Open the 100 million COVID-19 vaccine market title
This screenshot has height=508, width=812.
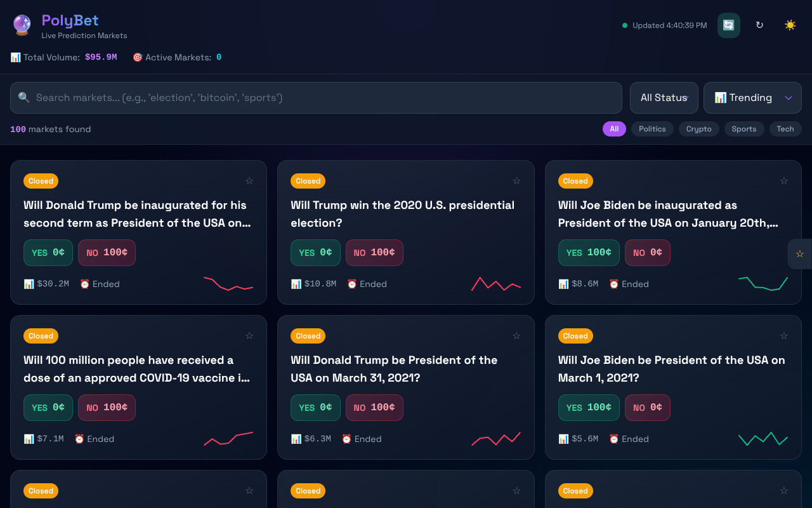pos(137,369)
